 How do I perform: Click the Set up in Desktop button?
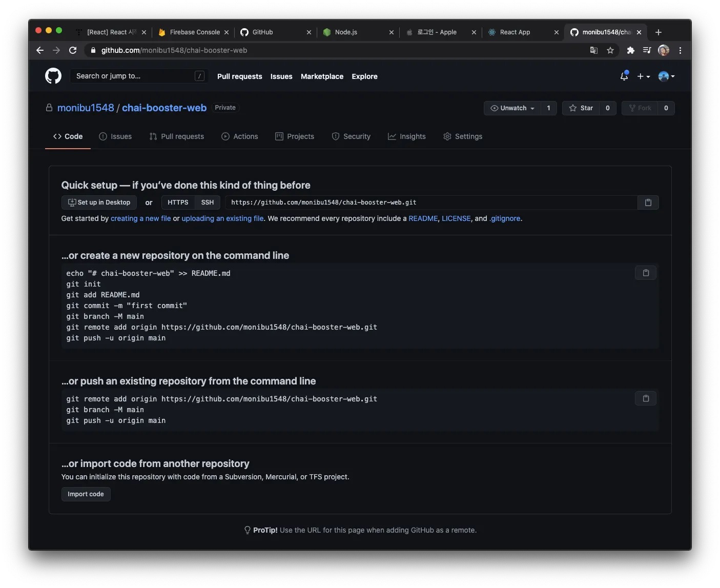click(99, 202)
